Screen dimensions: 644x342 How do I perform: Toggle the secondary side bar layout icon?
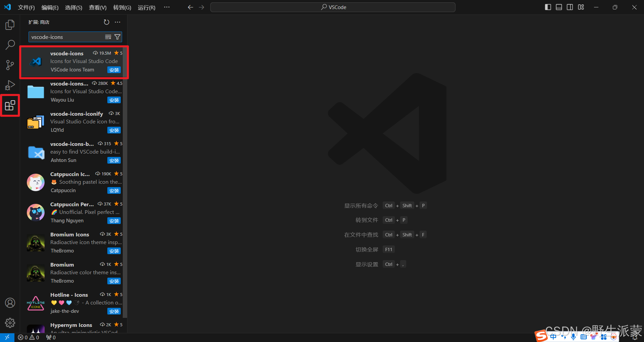(570, 7)
